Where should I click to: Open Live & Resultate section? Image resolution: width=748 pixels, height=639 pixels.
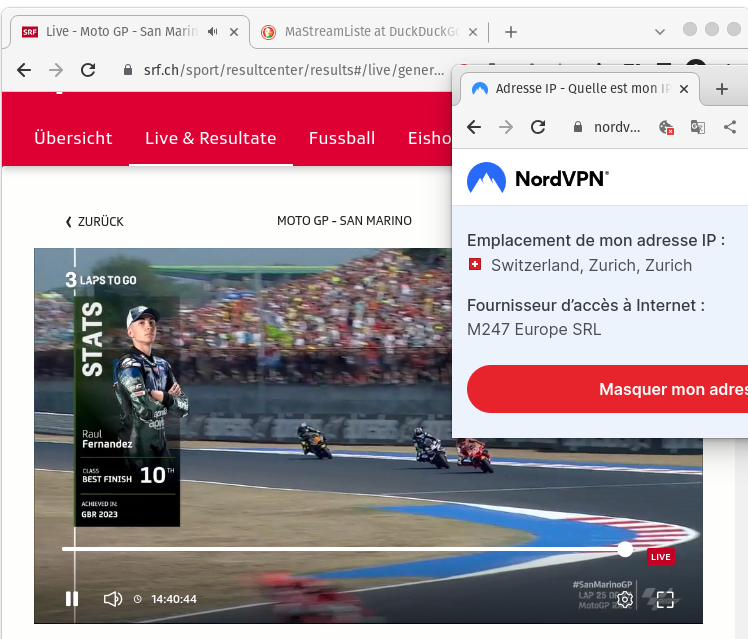click(210, 138)
